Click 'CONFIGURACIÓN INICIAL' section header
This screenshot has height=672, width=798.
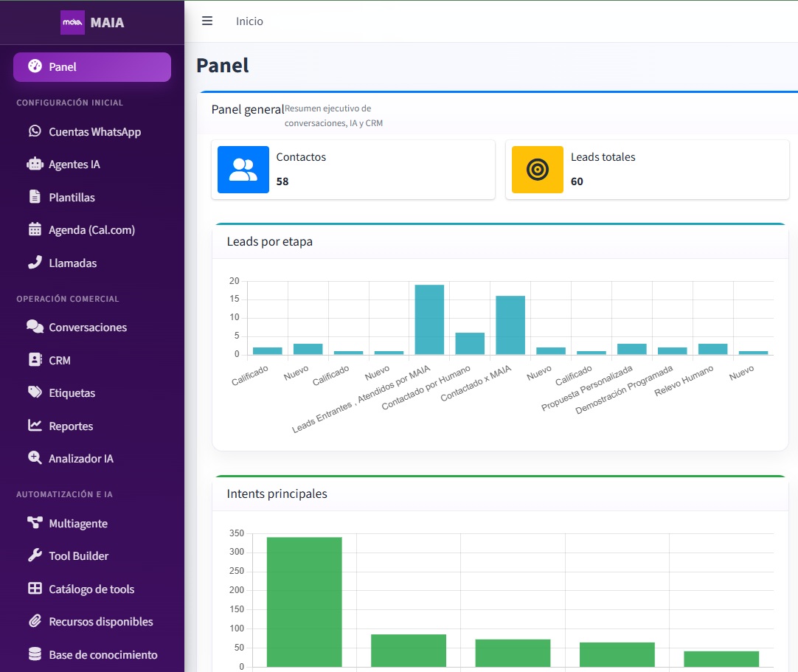click(x=70, y=103)
